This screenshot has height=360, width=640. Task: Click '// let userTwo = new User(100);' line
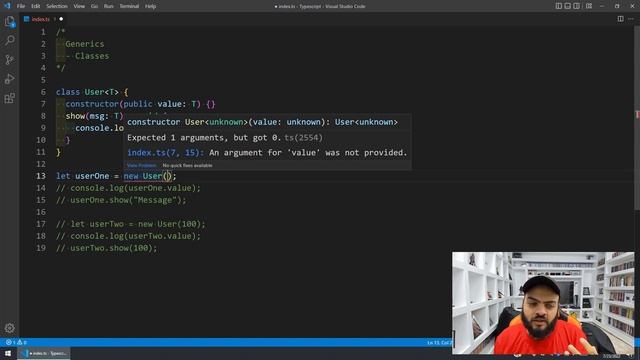click(131, 224)
